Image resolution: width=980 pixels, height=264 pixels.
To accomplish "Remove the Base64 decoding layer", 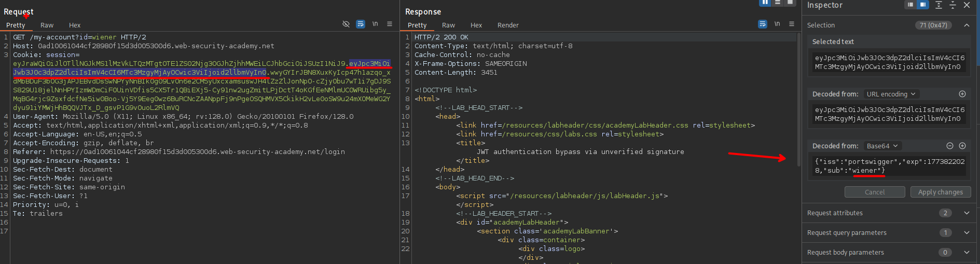I will click(x=950, y=146).
